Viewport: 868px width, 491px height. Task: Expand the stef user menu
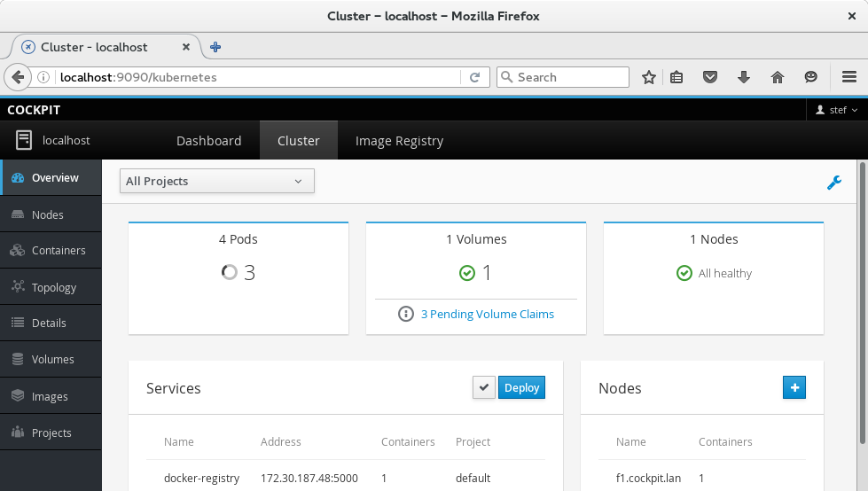(x=836, y=110)
